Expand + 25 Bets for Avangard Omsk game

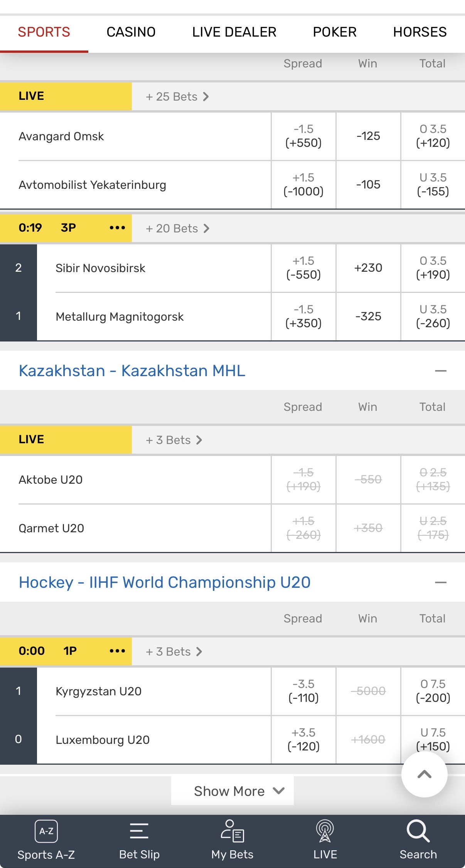[x=177, y=96]
